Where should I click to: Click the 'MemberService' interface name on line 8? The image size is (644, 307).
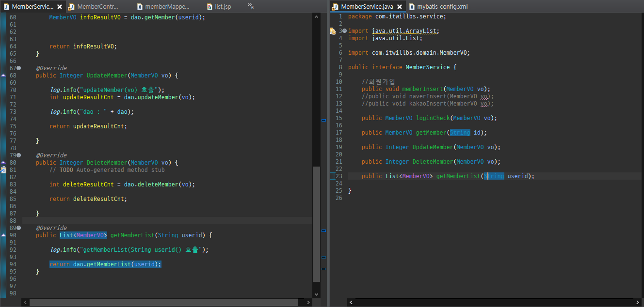point(428,67)
